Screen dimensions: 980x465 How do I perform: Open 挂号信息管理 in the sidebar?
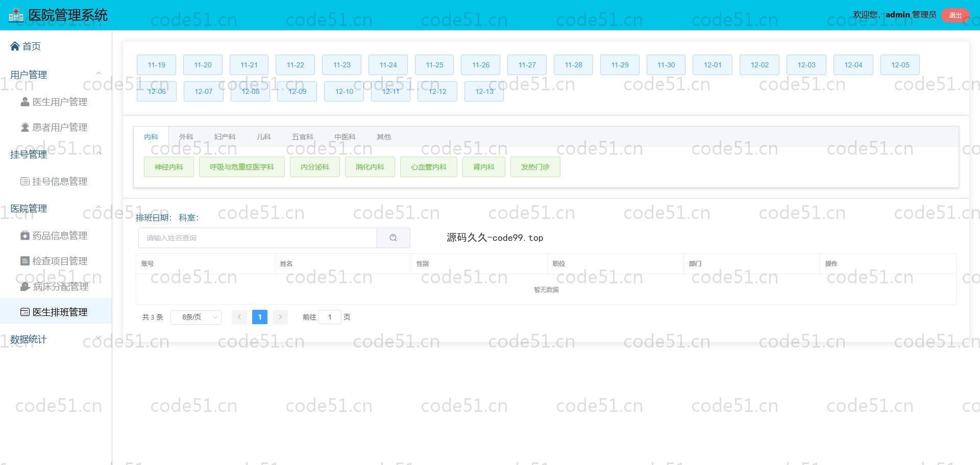click(x=56, y=181)
